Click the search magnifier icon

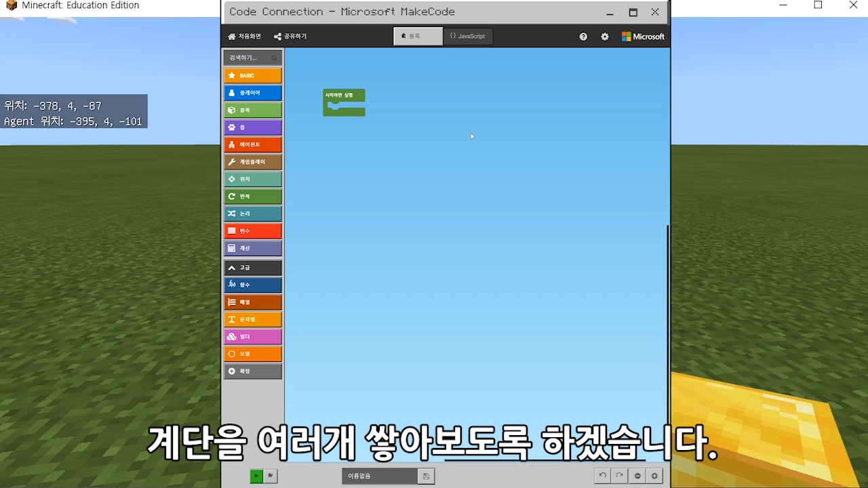(274, 58)
